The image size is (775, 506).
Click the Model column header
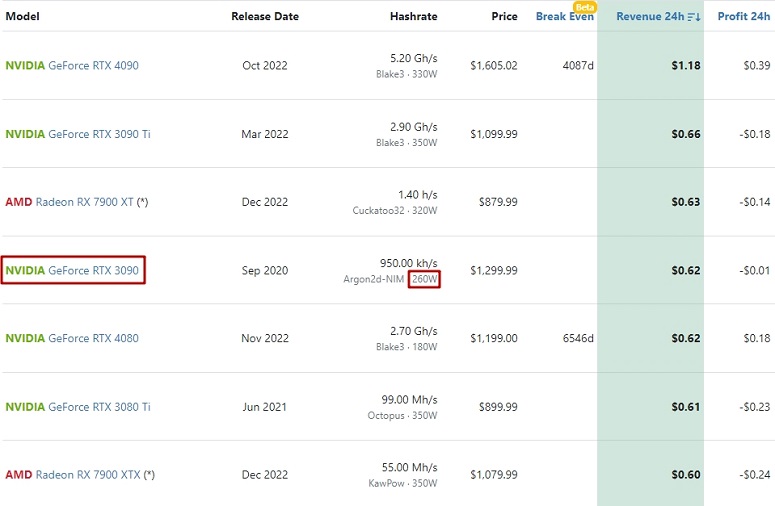point(22,16)
